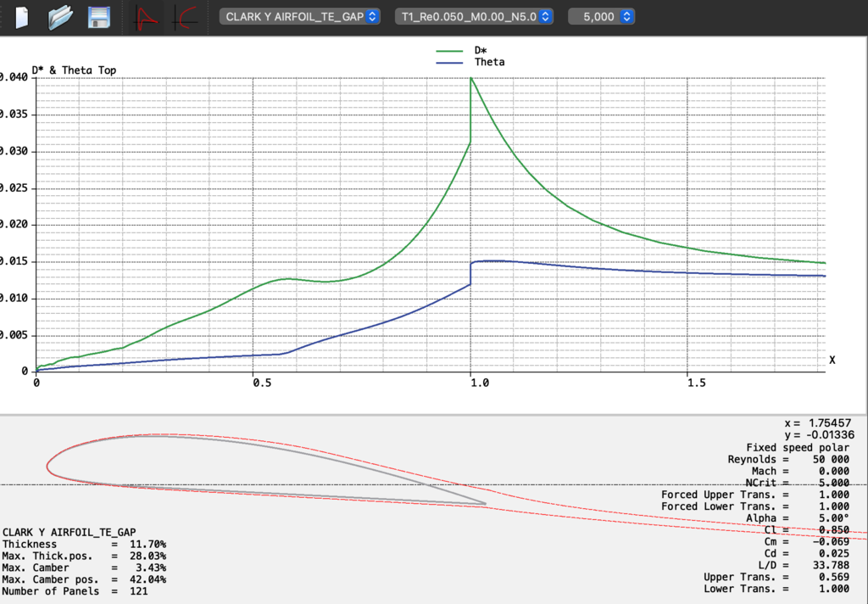Switch to the Polar view icon
868x604 pixels.
(x=184, y=17)
